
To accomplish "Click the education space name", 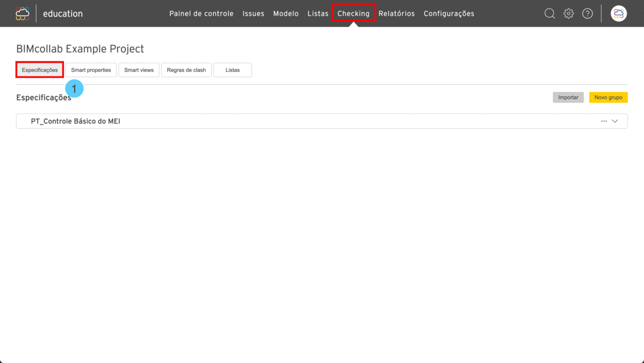I will [x=63, y=13].
